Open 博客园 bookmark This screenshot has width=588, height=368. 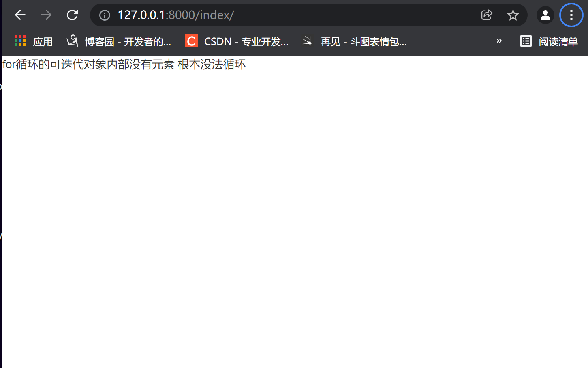(119, 41)
